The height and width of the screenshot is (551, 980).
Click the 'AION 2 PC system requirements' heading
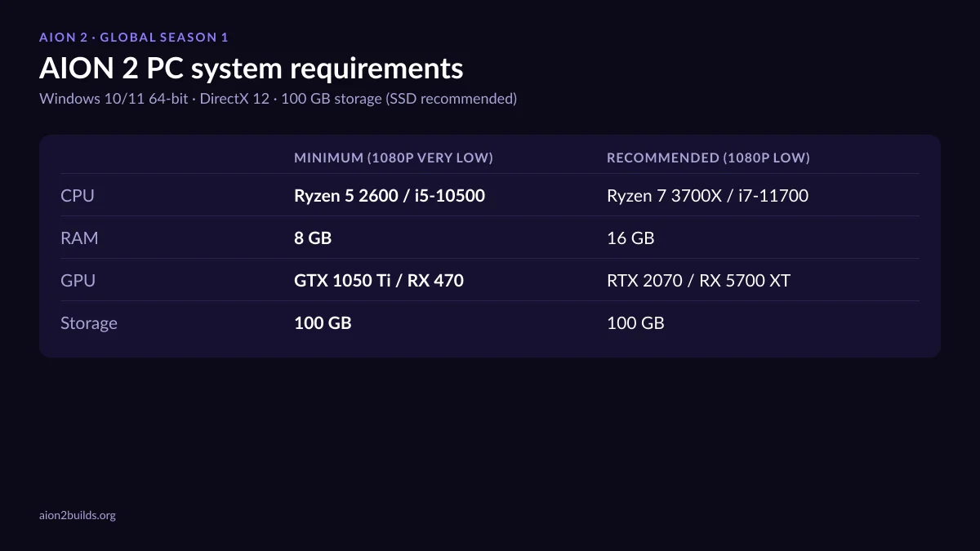tap(251, 69)
